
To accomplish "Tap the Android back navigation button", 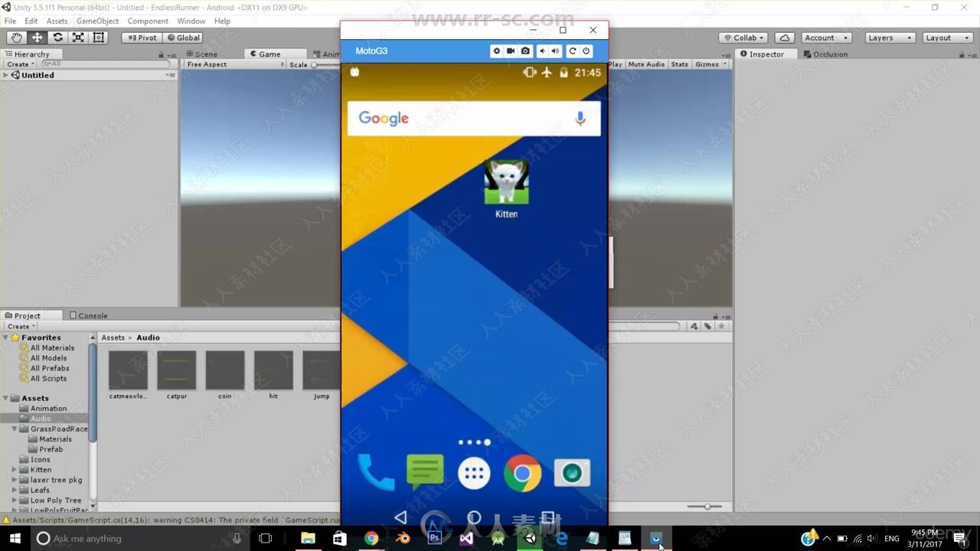I will coord(400,518).
